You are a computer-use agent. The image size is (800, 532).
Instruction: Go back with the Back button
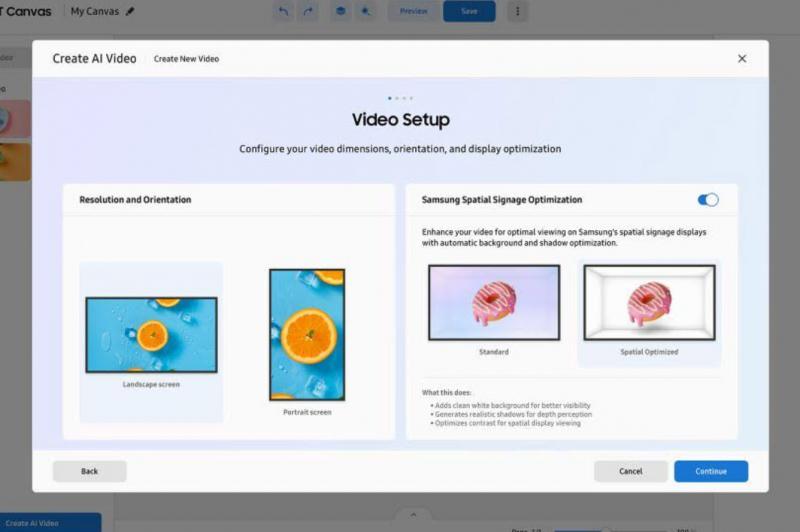point(89,471)
